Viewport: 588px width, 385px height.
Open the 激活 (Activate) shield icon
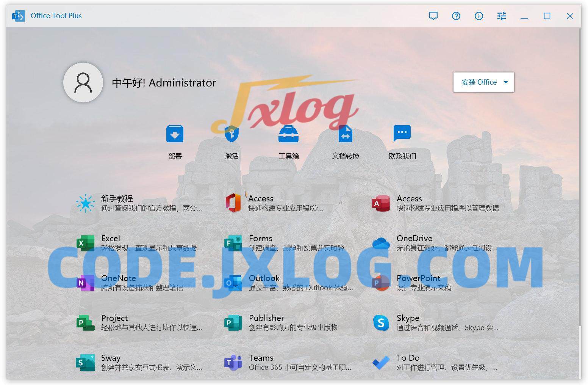(x=231, y=134)
